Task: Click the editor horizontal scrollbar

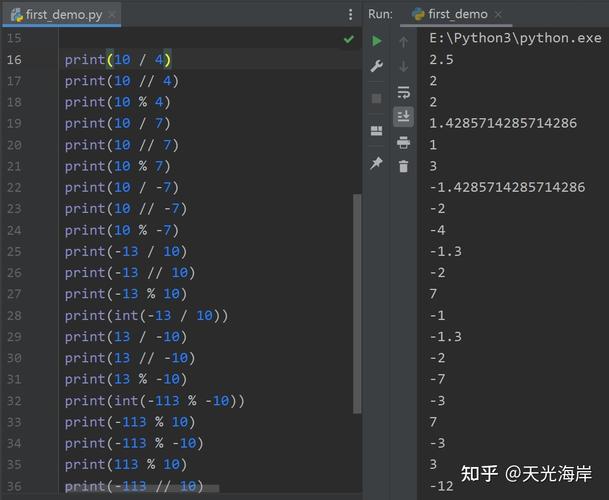Action: click(141, 488)
